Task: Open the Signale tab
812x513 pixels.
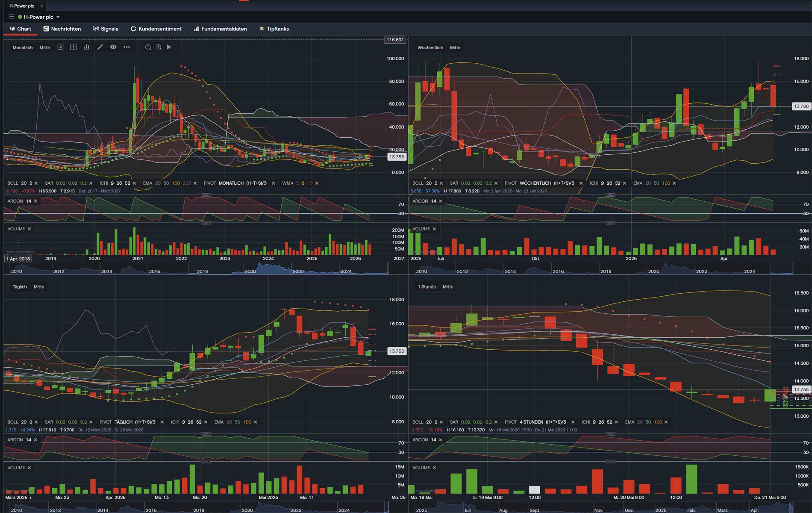Action: tap(106, 29)
